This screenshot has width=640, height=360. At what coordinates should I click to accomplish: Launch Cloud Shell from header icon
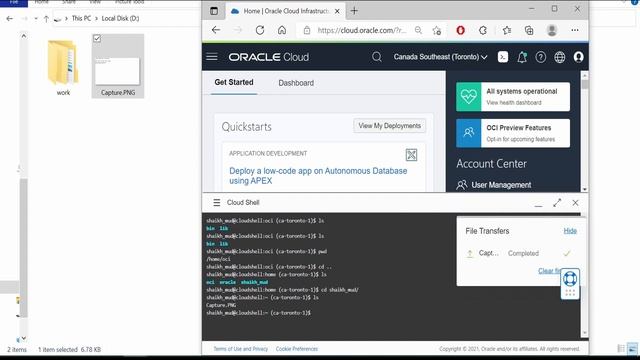503,57
